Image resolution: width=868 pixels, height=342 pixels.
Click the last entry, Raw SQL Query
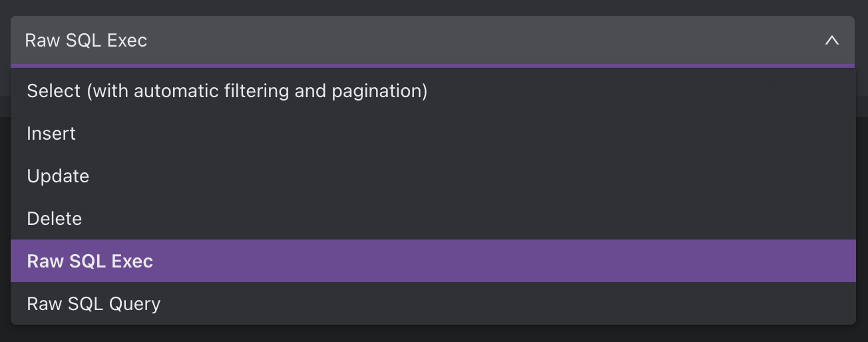433,303
